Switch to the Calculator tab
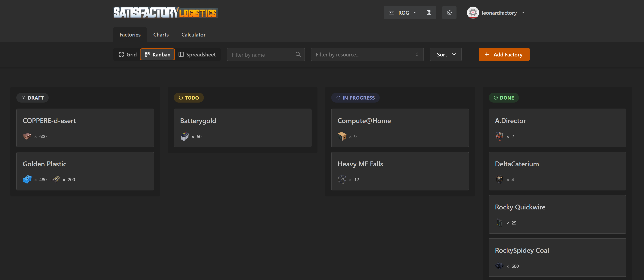 click(x=193, y=35)
